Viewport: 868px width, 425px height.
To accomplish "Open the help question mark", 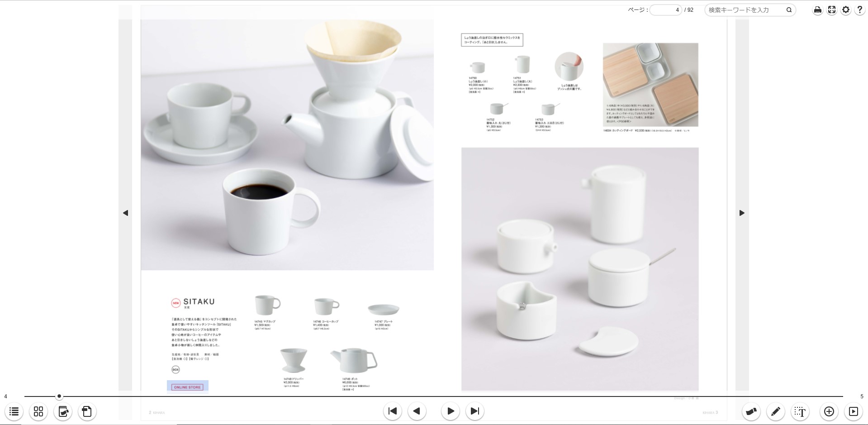I will [859, 10].
